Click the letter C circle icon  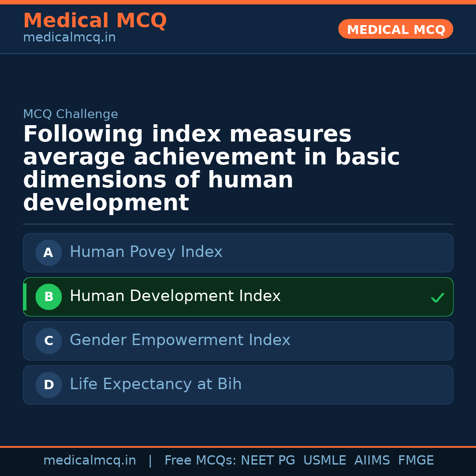pyautogui.click(x=48, y=341)
